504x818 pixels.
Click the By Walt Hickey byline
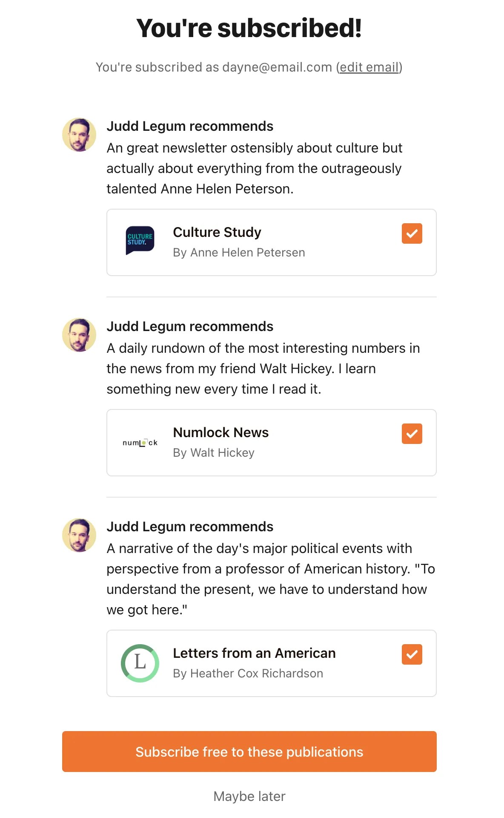pos(214,452)
